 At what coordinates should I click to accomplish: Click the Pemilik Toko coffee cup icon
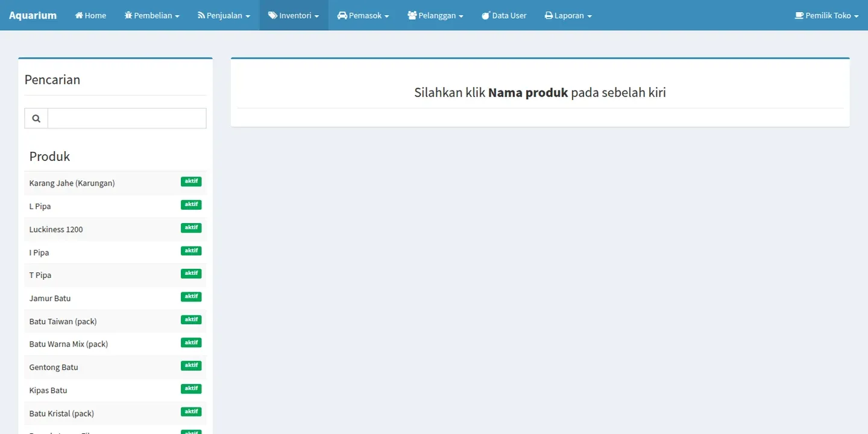coord(799,16)
